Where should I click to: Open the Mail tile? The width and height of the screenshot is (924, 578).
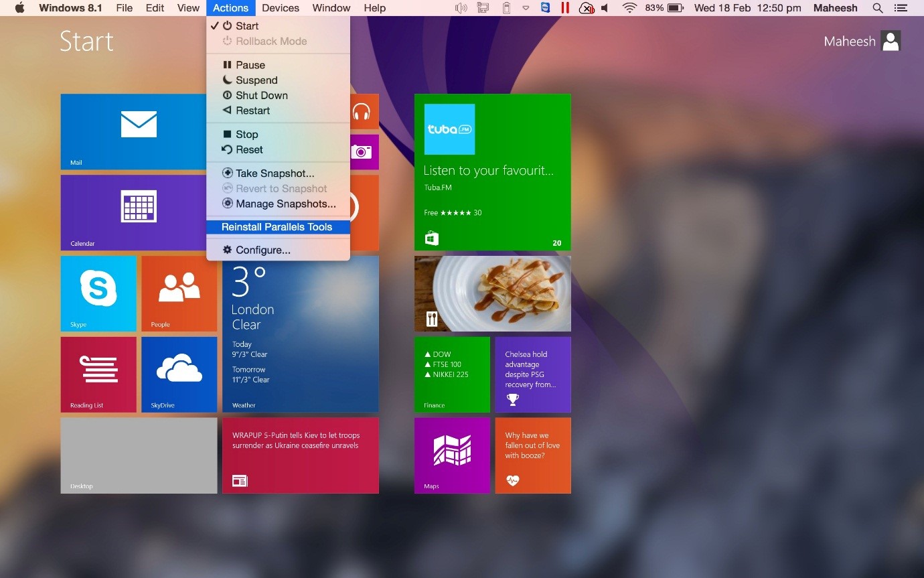pyautogui.click(x=134, y=131)
